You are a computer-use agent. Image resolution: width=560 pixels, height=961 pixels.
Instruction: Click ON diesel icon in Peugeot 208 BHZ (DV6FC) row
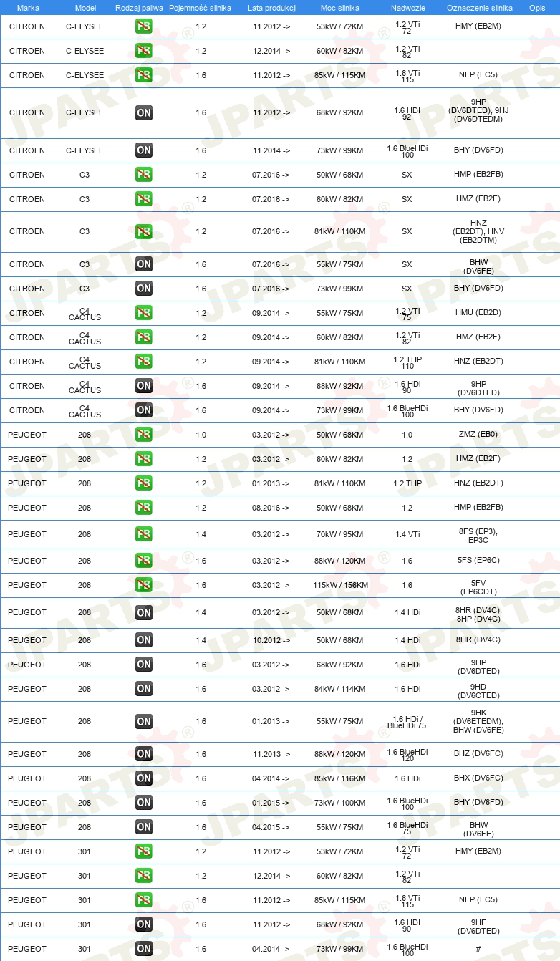(x=144, y=754)
